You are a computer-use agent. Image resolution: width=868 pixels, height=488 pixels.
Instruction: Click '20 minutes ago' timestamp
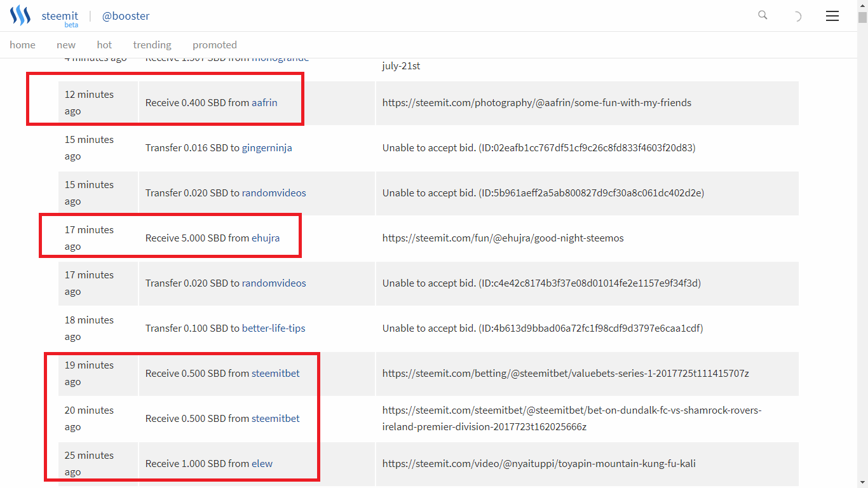(89, 418)
